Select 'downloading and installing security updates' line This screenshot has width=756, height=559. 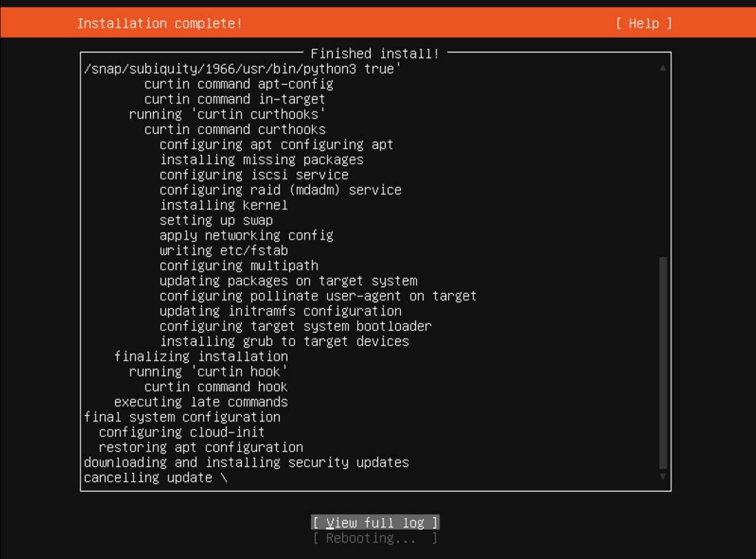coord(246,463)
